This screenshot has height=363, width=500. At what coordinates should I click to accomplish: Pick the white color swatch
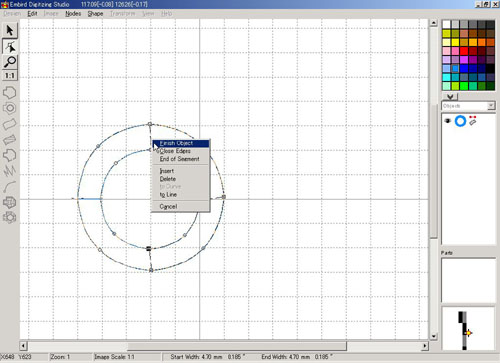446,24
